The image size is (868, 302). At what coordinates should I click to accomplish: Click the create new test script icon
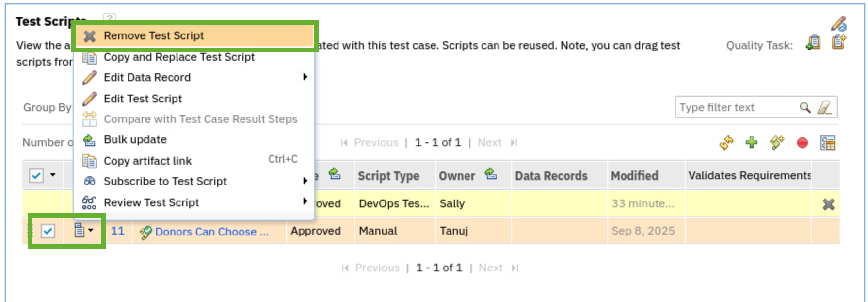pos(777,143)
